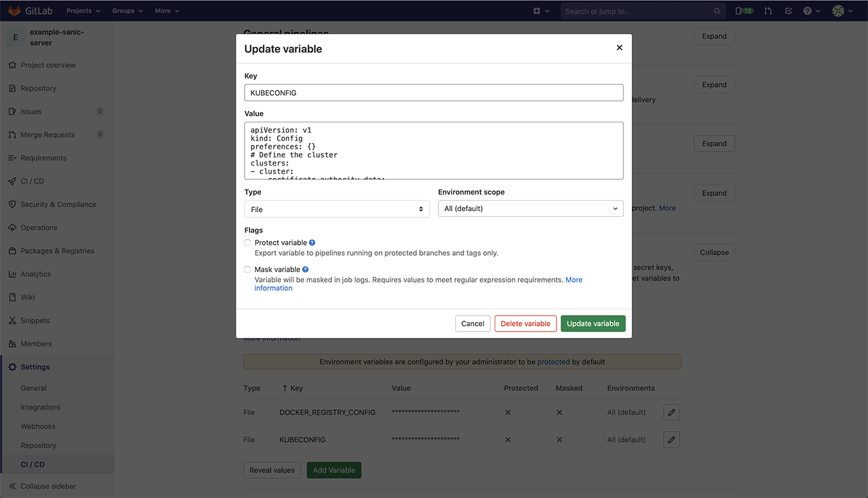Open the Type dropdown showing File
The height and width of the screenshot is (498, 868).
(336, 208)
